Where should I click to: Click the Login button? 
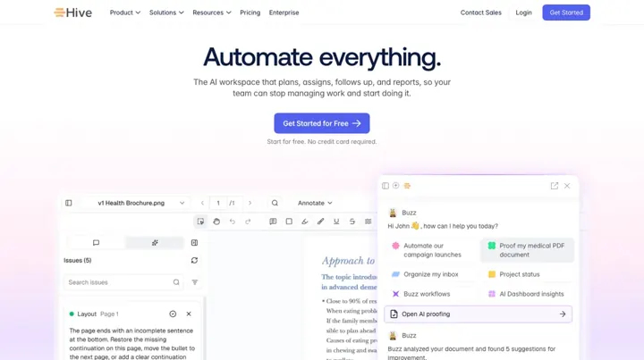point(523,13)
